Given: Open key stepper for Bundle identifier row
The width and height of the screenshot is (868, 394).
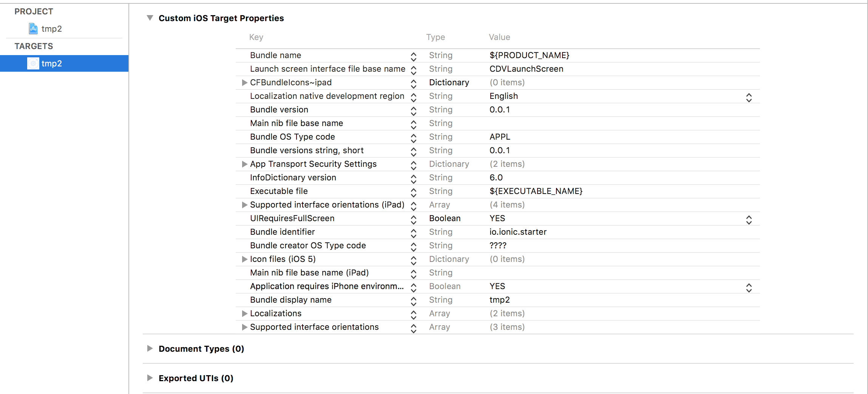Looking at the screenshot, I should pos(414,233).
